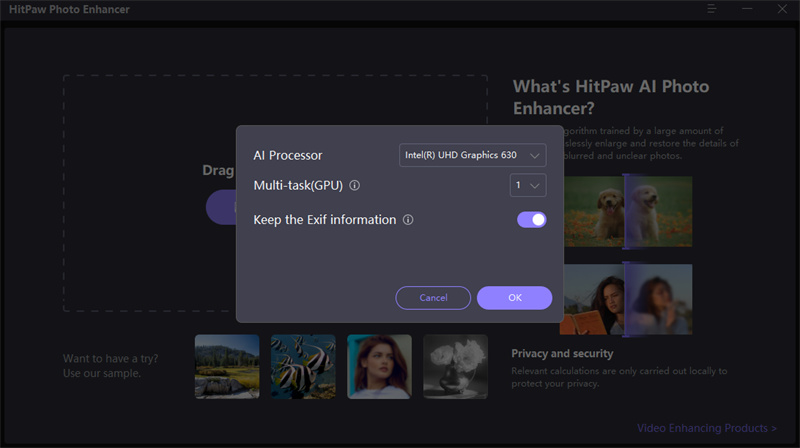800x448 pixels.
Task: Open Video Enhancing Products link
Action: [x=707, y=428]
